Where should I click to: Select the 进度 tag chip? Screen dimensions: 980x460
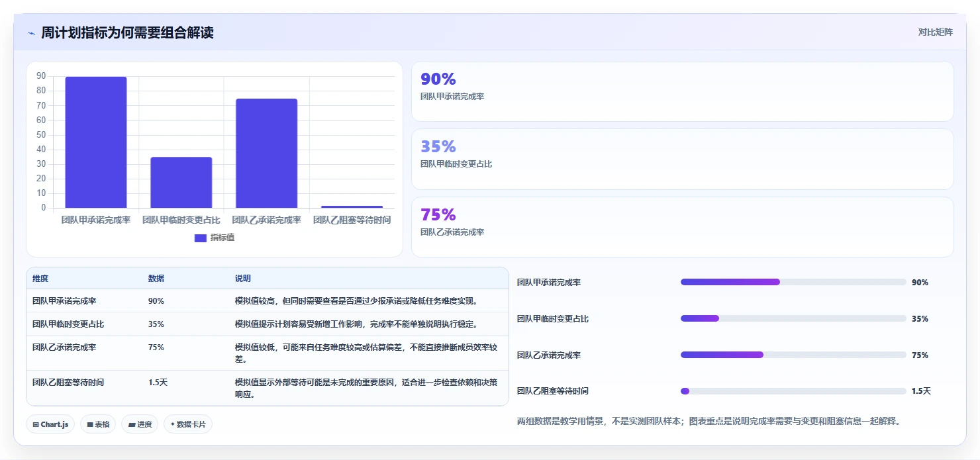click(x=140, y=424)
